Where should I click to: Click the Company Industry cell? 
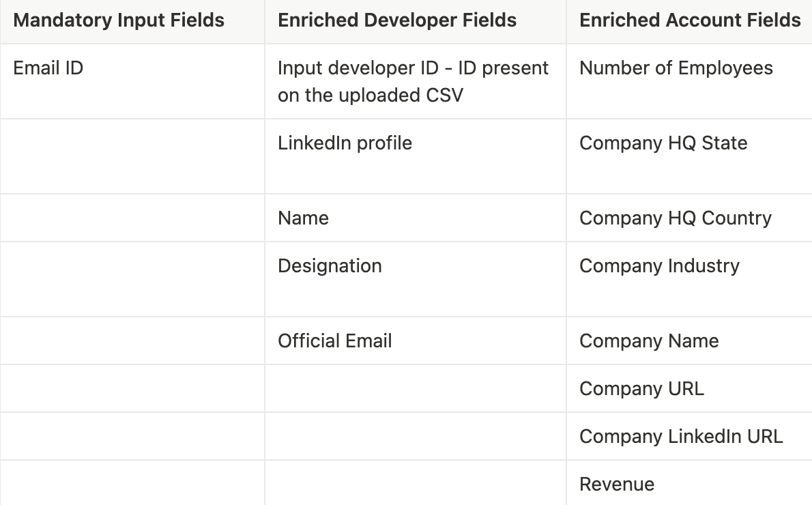pyautogui.click(x=659, y=266)
